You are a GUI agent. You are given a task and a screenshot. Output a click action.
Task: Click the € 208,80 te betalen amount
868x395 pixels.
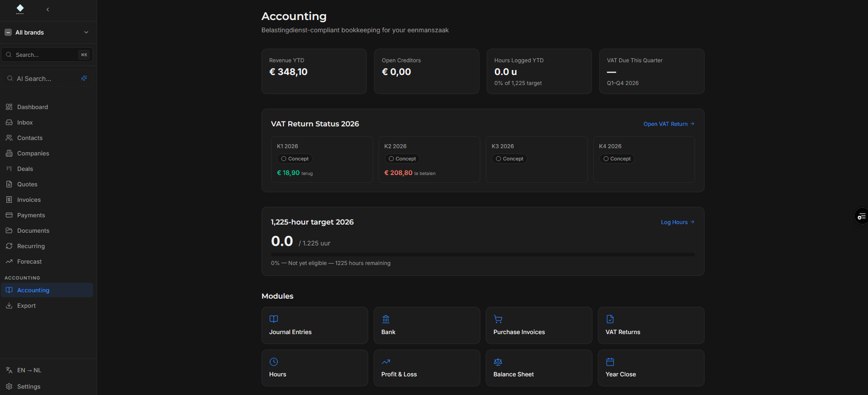(410, 173)
